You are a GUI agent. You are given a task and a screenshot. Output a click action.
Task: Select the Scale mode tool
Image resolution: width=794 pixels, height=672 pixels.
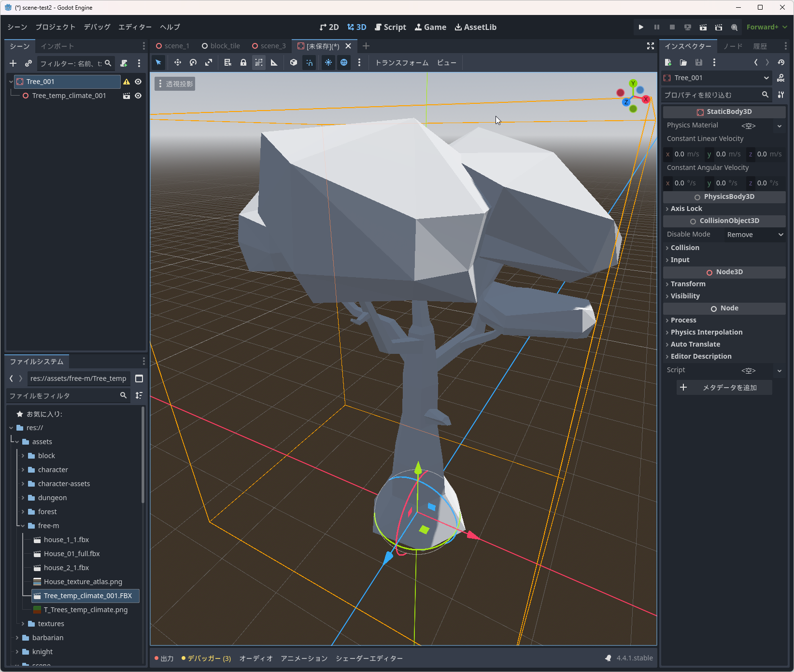tap(209, 63)
